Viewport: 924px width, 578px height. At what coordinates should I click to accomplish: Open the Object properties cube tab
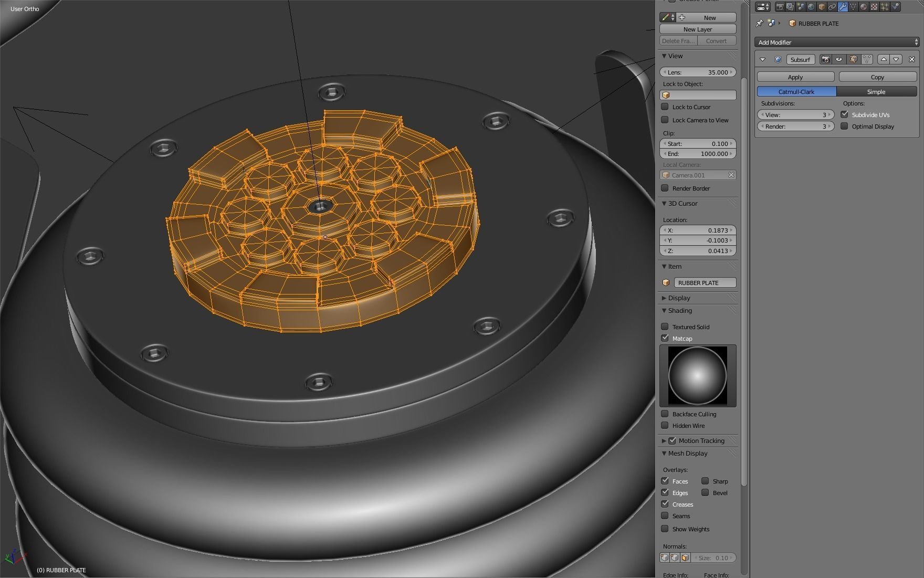click(822, 7)
